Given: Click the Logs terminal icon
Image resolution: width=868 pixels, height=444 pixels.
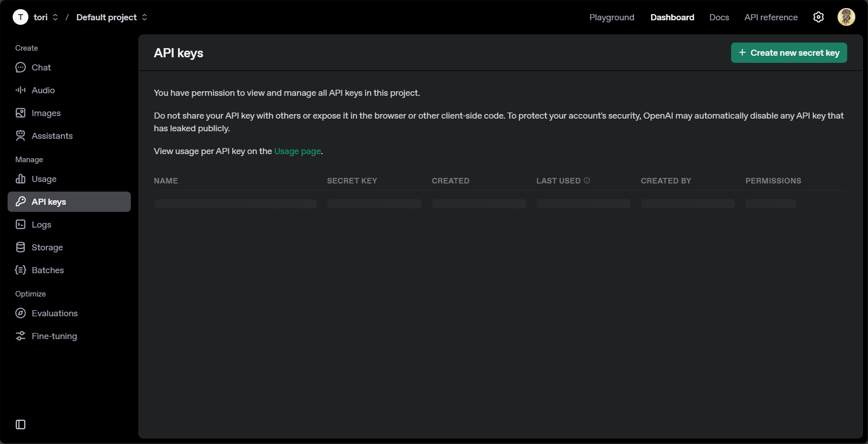Looking at the screenshot, I should 20,225.
